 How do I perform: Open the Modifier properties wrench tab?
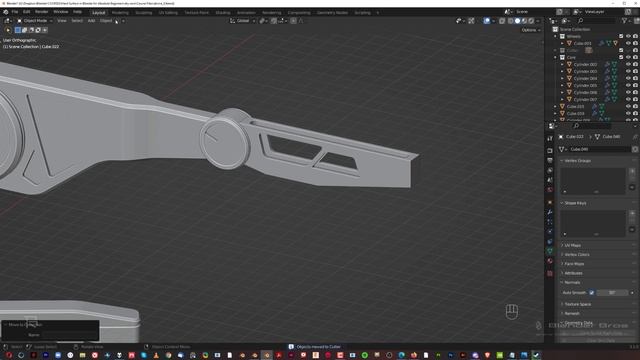pos(550,212)
